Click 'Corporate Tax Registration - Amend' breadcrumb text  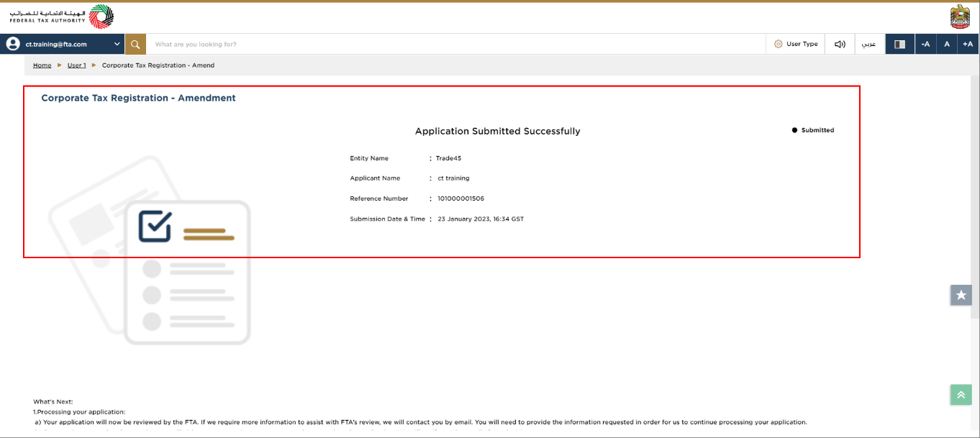click(x=158, y=65)
